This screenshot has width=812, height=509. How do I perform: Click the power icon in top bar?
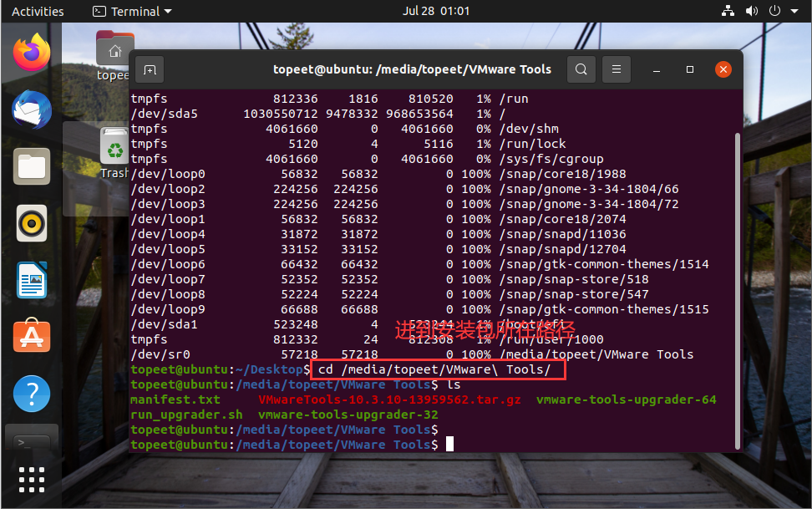click(774, 11)
